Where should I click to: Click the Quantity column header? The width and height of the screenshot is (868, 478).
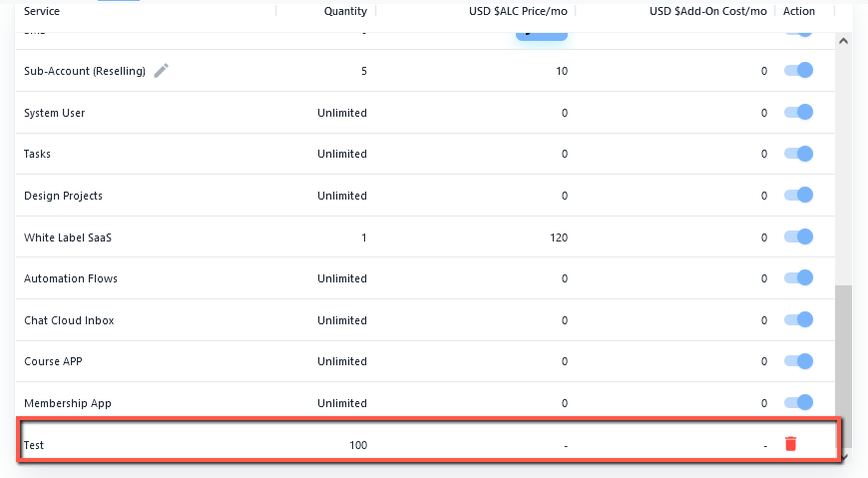point(345,12)
